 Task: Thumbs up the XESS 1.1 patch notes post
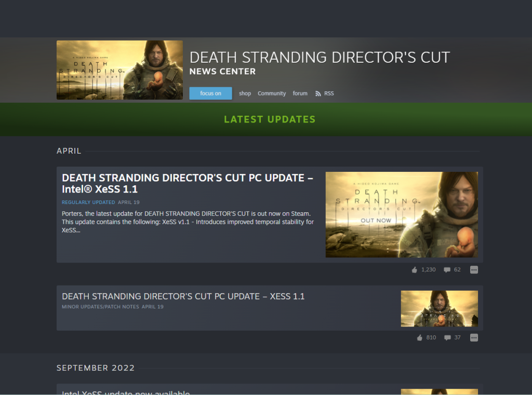click(x=420, y=338)
